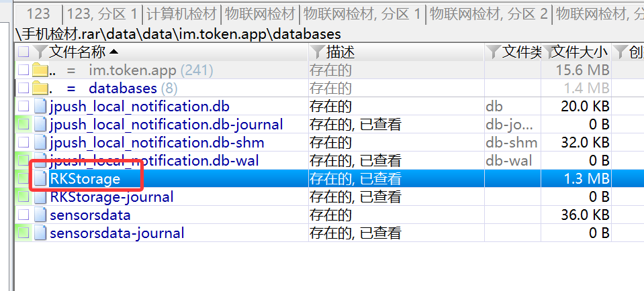The width and height of the screenshot is (644, 291).
Task: Select file RKStorage-journal
Action: 111,196
